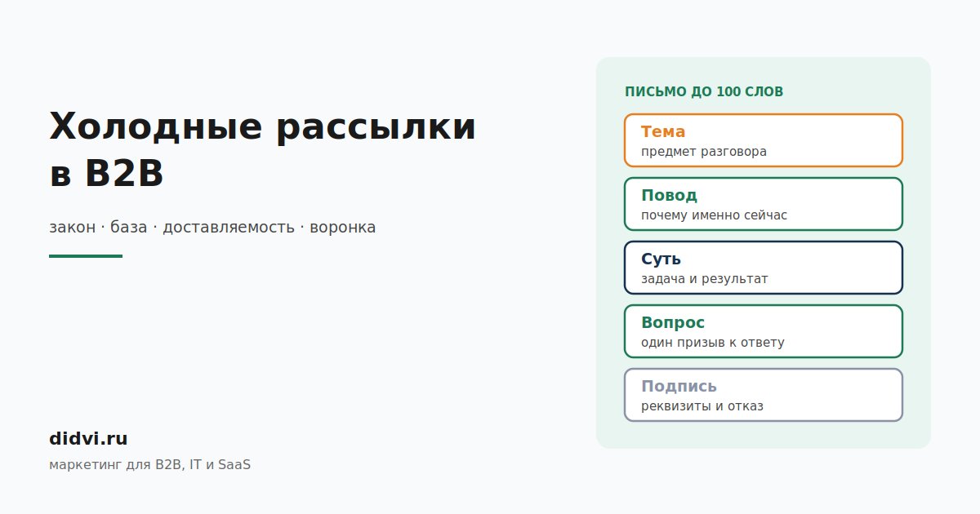Select the 'Суть' card
This screenshot has width=980, height=514.
click(x=764, y=268)
